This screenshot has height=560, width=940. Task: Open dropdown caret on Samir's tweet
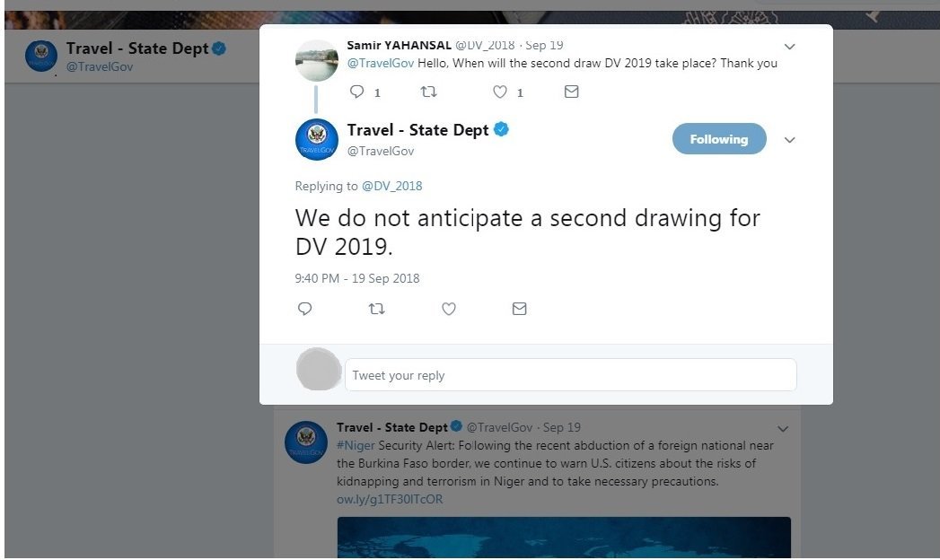point(789,46)
